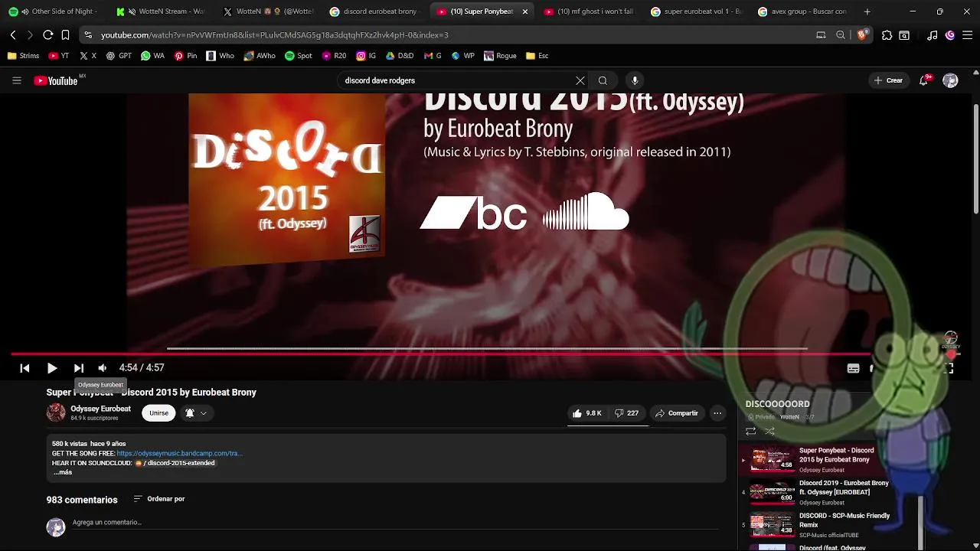Click Agrega un comentario field
The width and height of the screenshot is (980, 551).
coord(395,523)
